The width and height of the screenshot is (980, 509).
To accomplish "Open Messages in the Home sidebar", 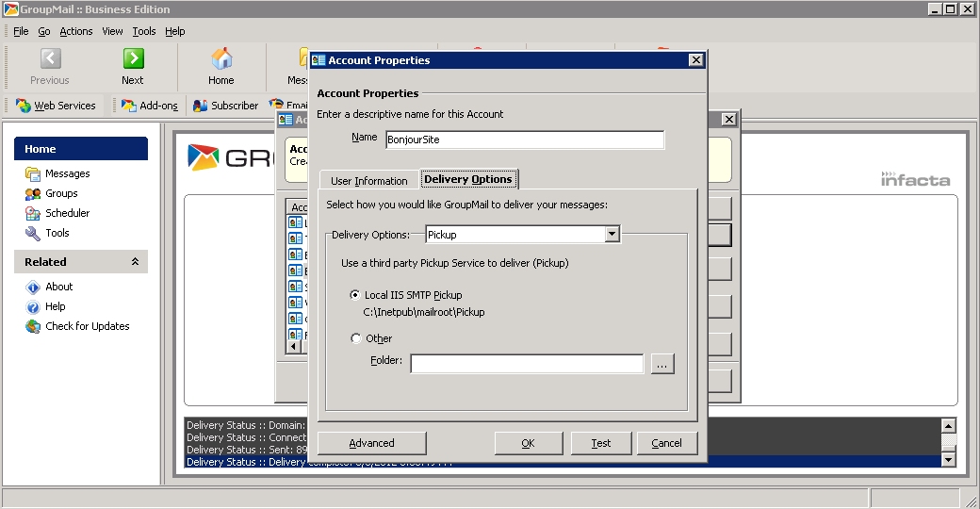I will (67, 173).
